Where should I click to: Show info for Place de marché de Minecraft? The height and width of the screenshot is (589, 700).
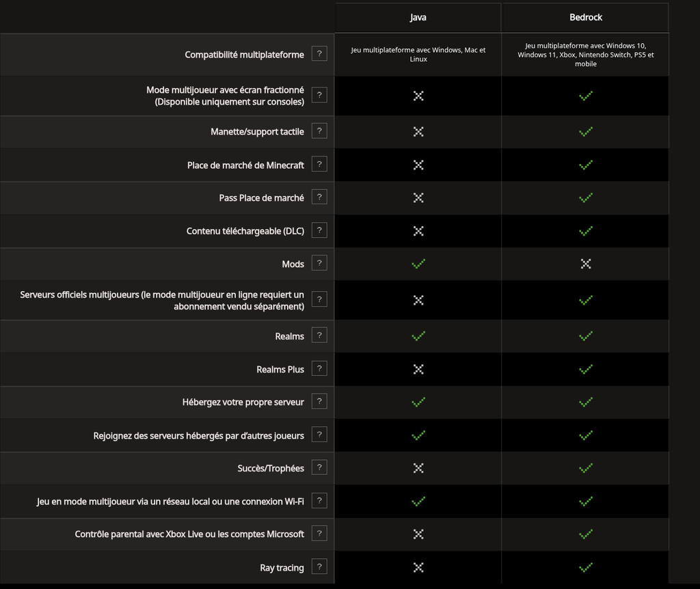coord(319,164)
